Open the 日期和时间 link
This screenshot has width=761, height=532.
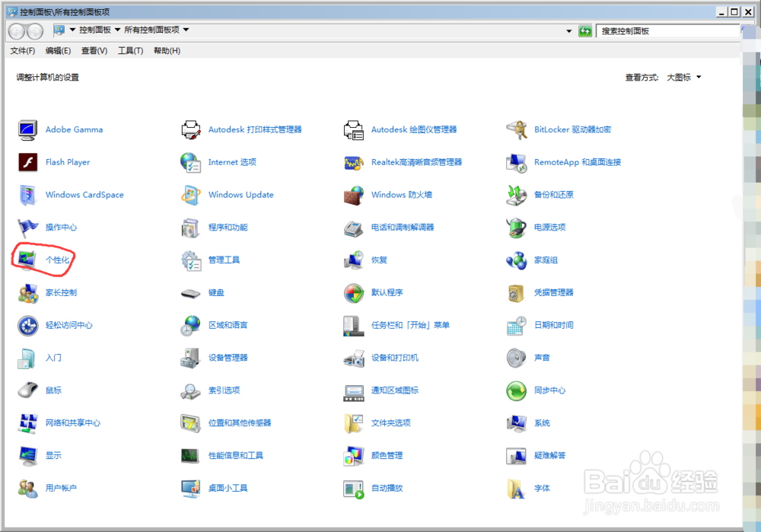(554, 325)
